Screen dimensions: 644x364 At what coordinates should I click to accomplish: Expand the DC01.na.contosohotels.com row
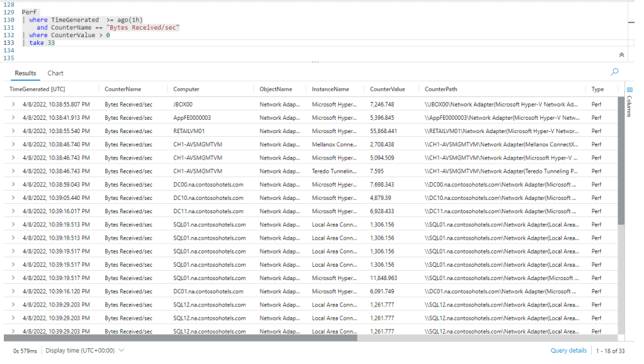(x=13, y=291)
